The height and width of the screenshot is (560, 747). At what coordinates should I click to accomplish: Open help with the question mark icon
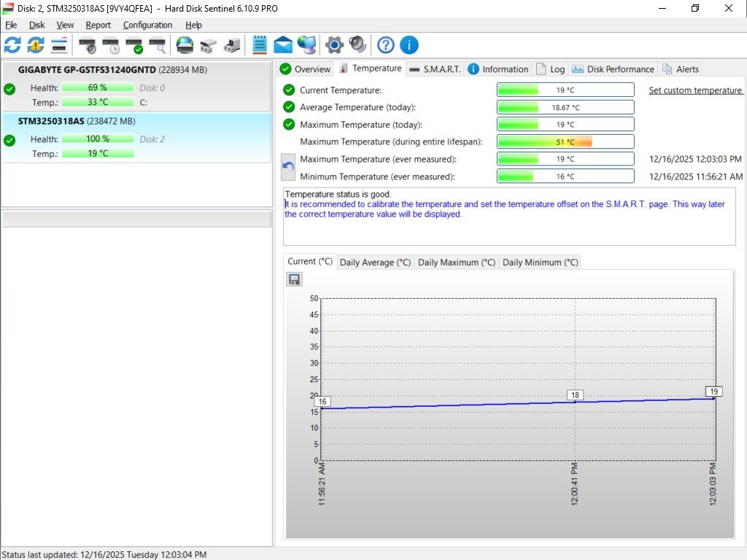pos(386,45)
